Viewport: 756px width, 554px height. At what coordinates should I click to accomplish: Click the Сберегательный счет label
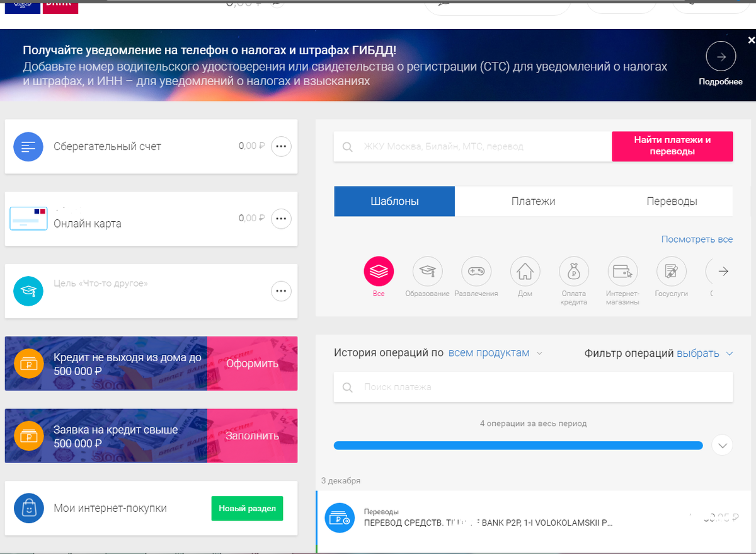tap(107, 146)
